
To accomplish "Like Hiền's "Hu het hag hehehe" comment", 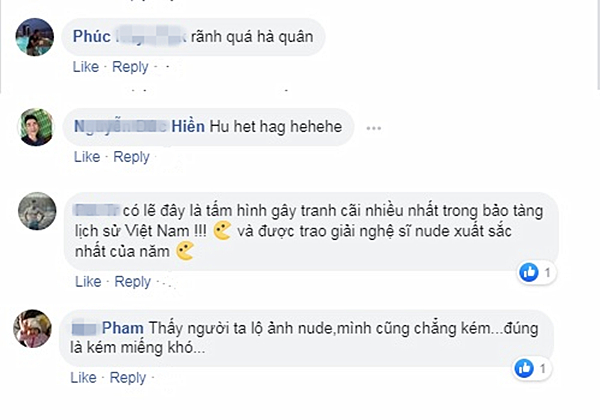I will 86,157.
